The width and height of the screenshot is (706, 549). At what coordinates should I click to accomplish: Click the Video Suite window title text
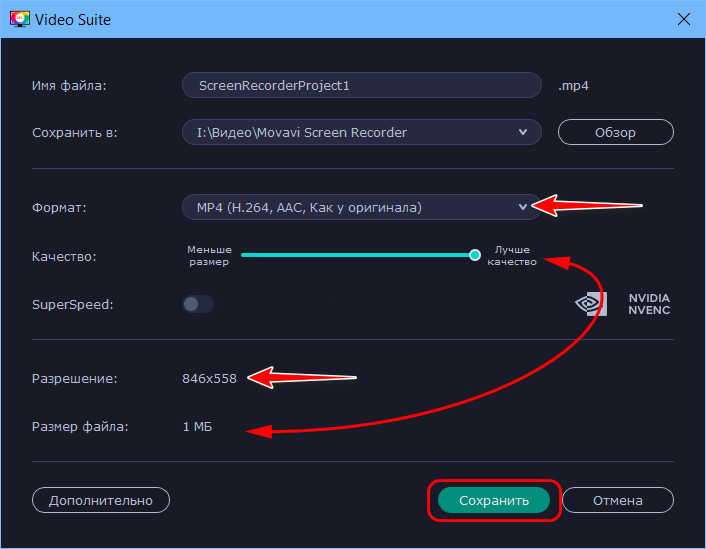tap(72, 19)
